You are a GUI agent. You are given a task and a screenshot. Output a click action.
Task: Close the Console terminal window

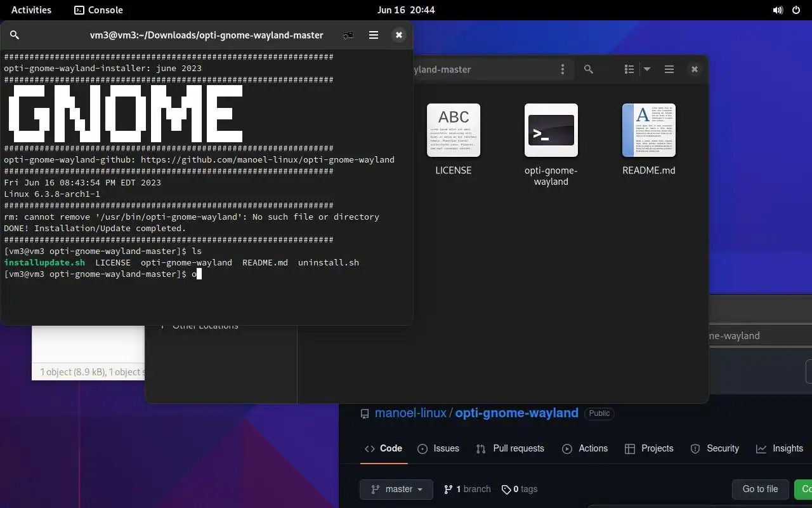(398, 35)
